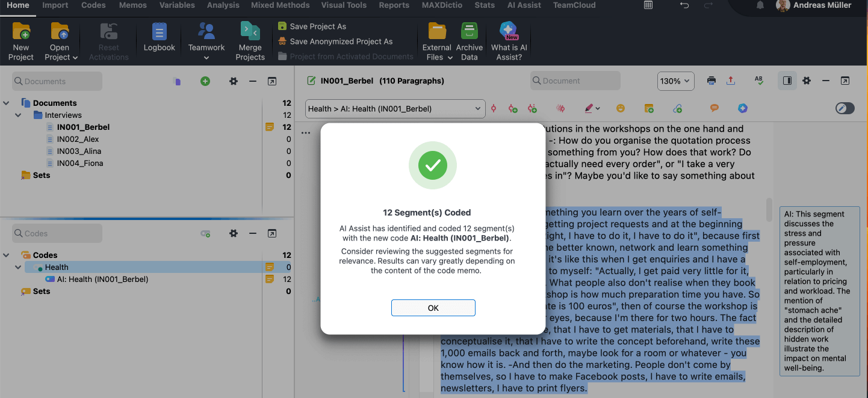This screenshot has height=398, width=868.
Task: Collapse the Interviews folder
Action: pos(18,115)
